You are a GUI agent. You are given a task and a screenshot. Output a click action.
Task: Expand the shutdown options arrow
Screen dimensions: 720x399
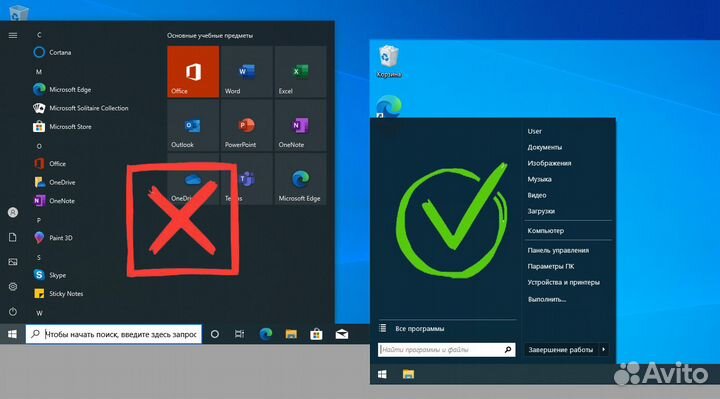(x=603, y=350)
